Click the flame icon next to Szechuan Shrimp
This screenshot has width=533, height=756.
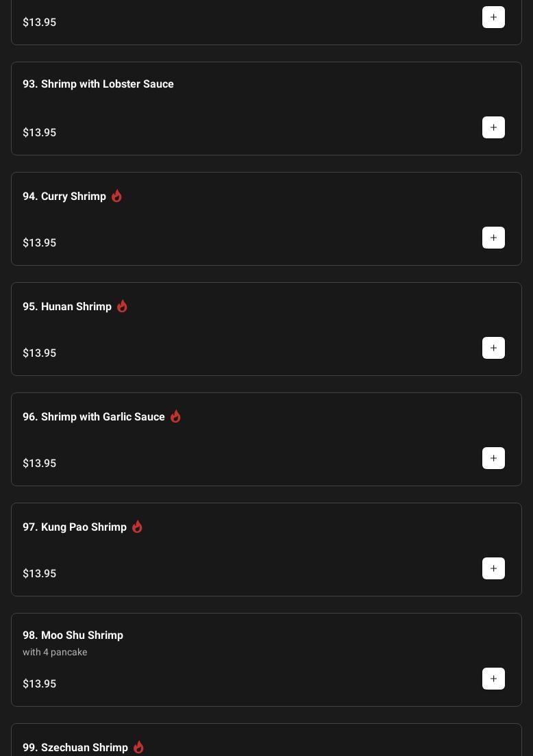click(138, 747)
